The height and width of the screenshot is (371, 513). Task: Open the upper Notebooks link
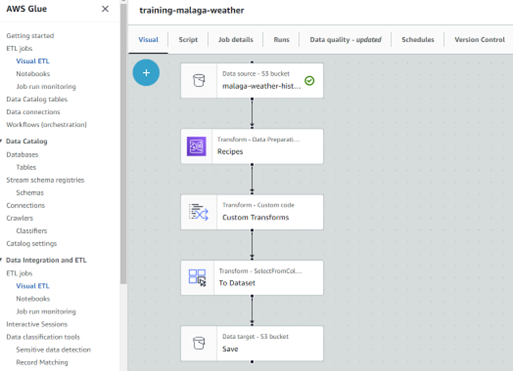coord(33,74)
